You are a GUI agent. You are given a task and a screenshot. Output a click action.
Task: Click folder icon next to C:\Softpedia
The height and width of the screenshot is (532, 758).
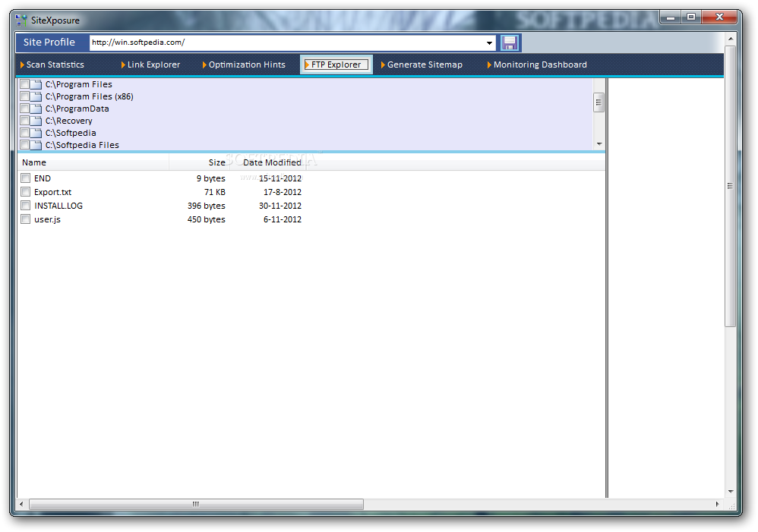point(36,132)
